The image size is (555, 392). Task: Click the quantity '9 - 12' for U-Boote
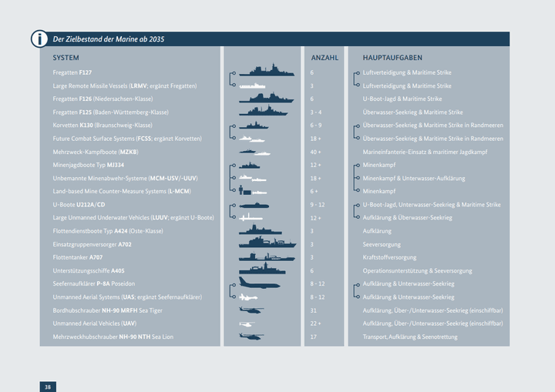coord(317,205)
